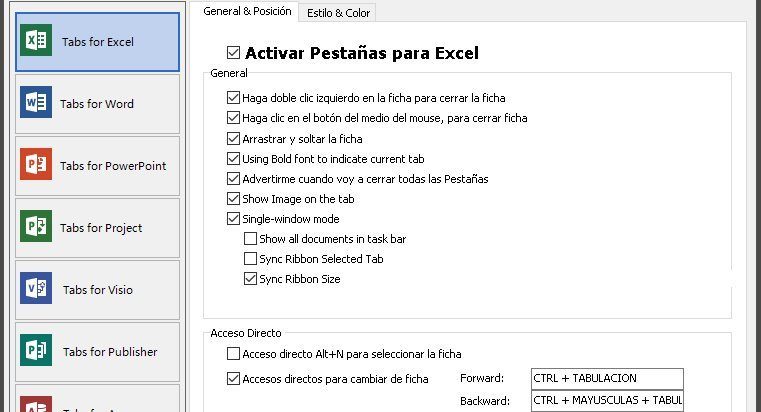Toggle Accesos directos para cambiar de ficha
761x412 pixels.
coord(233,379)
